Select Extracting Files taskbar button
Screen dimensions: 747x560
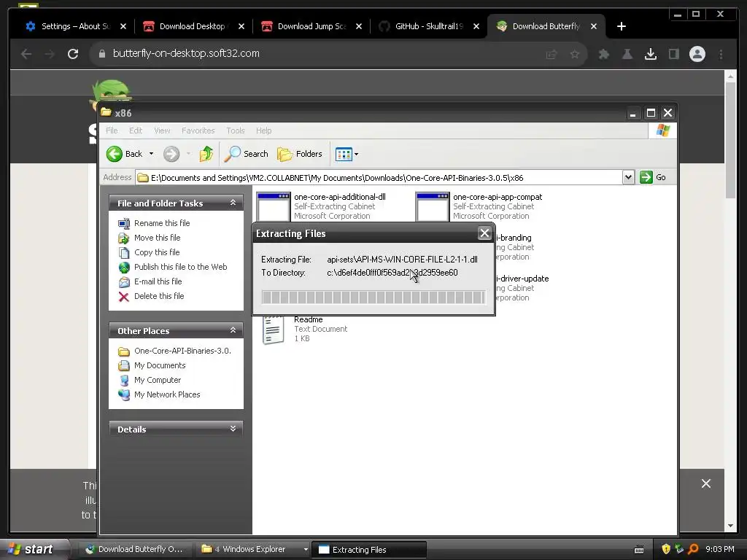point(368,550)
